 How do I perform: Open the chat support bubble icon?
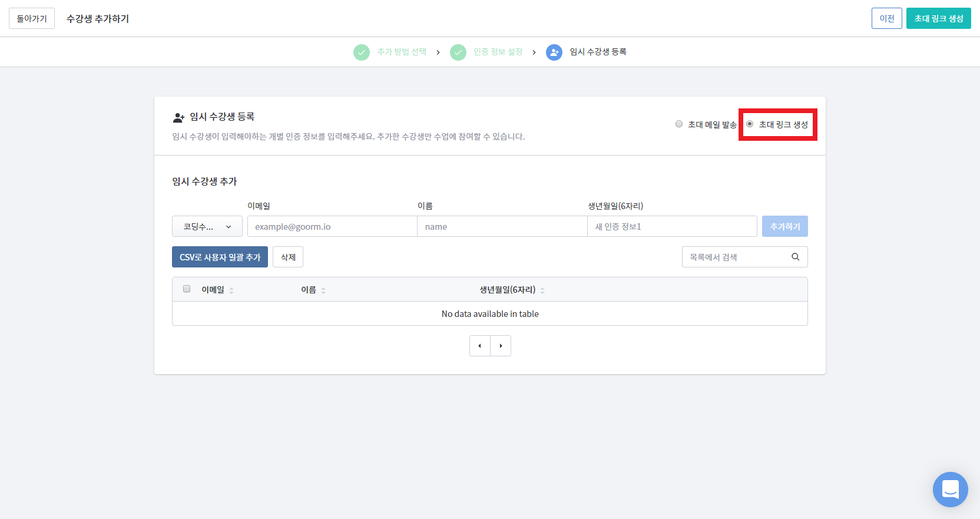coord(950,489)
